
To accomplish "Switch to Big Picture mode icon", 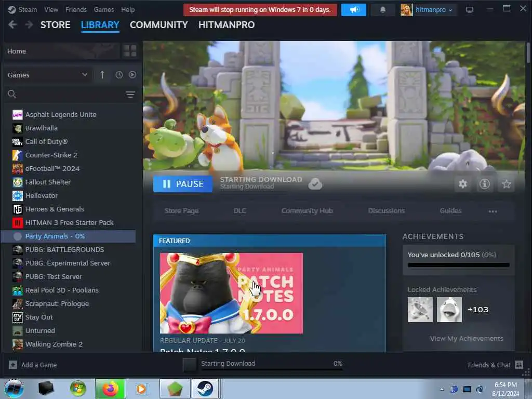I will (x=469, y=10).
